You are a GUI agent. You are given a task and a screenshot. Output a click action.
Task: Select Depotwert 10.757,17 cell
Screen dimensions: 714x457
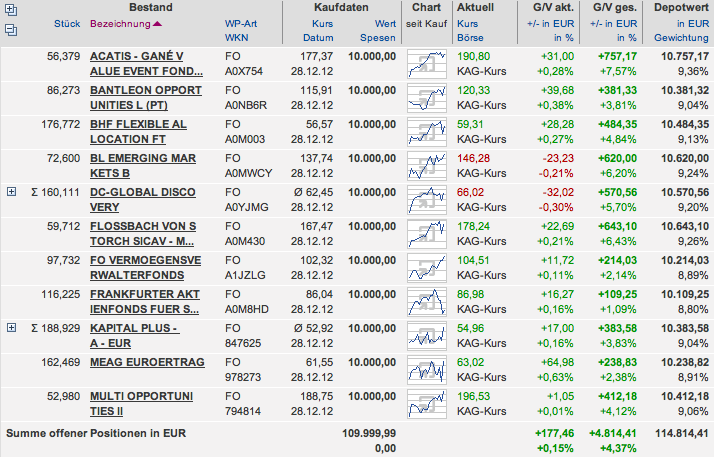coord(685,56)
